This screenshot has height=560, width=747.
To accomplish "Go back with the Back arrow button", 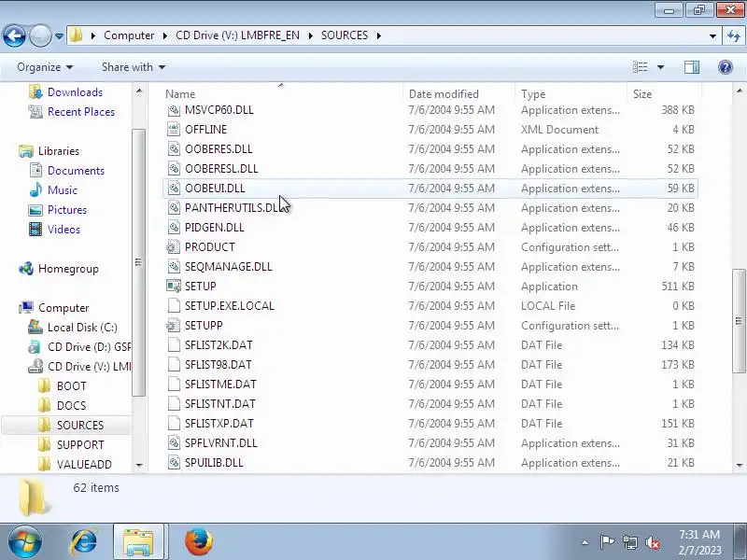I will tap(14, 35).
